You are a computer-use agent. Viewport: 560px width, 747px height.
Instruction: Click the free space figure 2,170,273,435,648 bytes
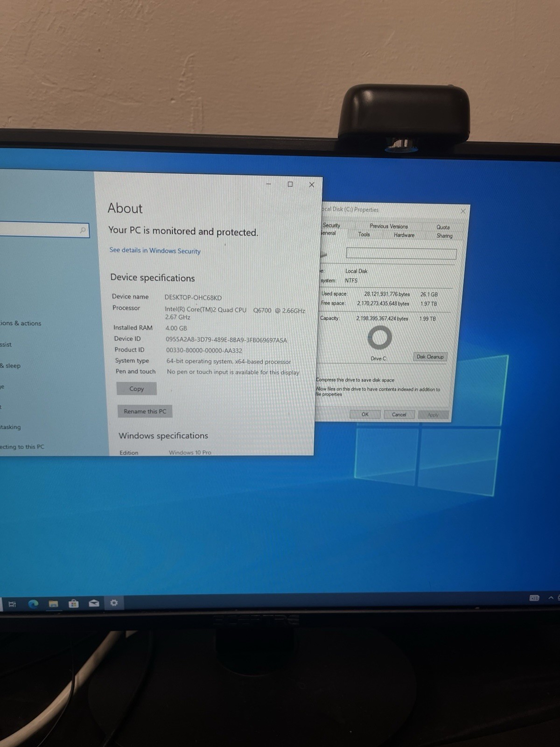click(x=383, y=303)
